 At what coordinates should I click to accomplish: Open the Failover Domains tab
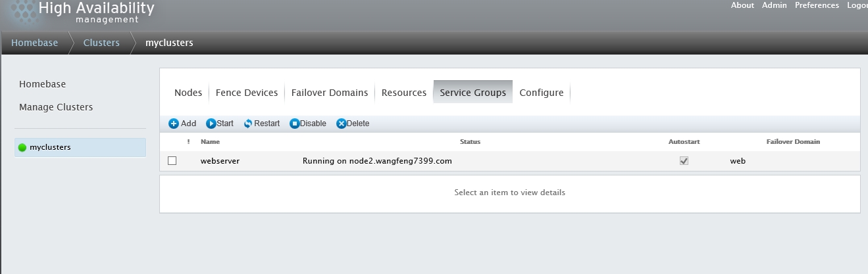click(330, 93)
